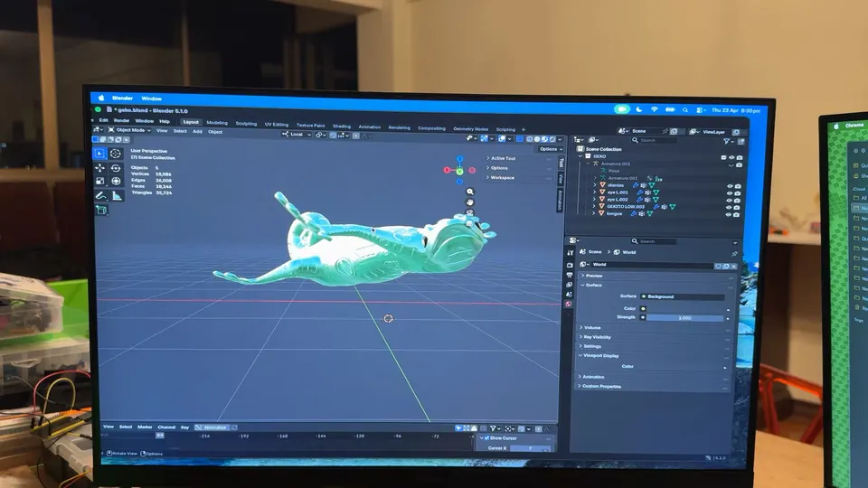This screenshot has height=488, width=868.
Task: Hide the tongue object with eye icon
Action: coord(729,215)
